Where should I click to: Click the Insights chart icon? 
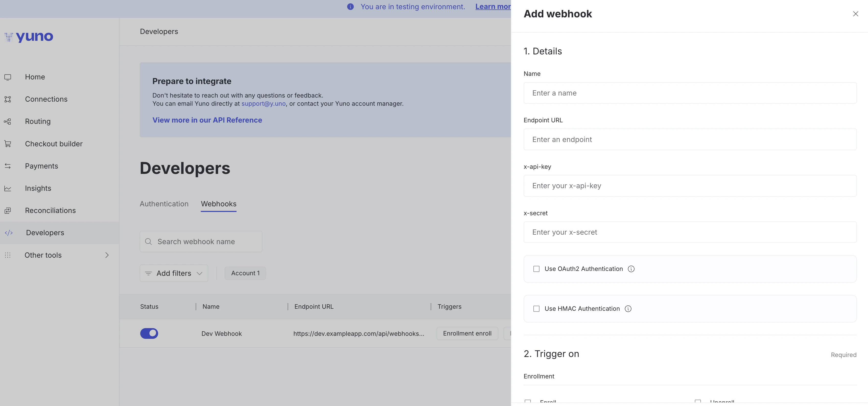8,188
